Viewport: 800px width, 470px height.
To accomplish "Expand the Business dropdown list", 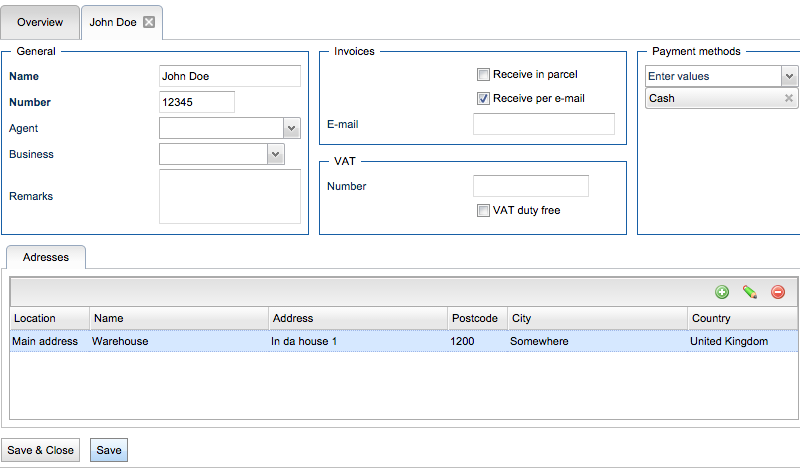I will (x=276, y=154).
